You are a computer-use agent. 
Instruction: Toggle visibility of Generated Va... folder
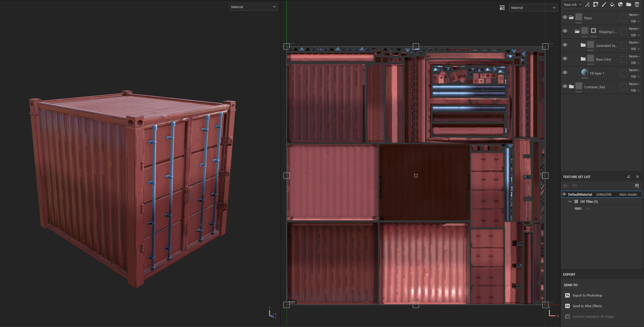point(565,45)
